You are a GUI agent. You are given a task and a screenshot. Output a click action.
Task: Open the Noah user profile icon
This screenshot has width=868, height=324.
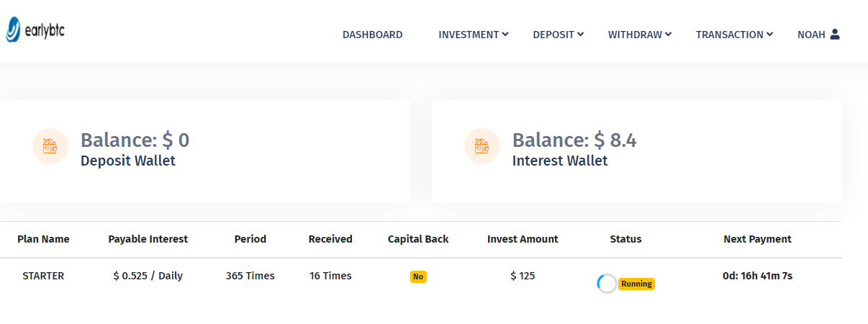click(x=835, y=34)
